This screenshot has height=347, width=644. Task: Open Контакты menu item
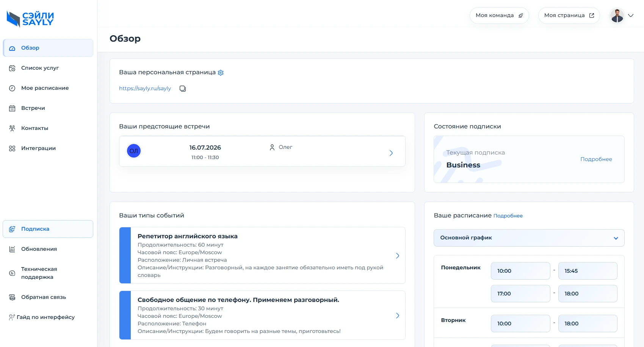point(48,128)
